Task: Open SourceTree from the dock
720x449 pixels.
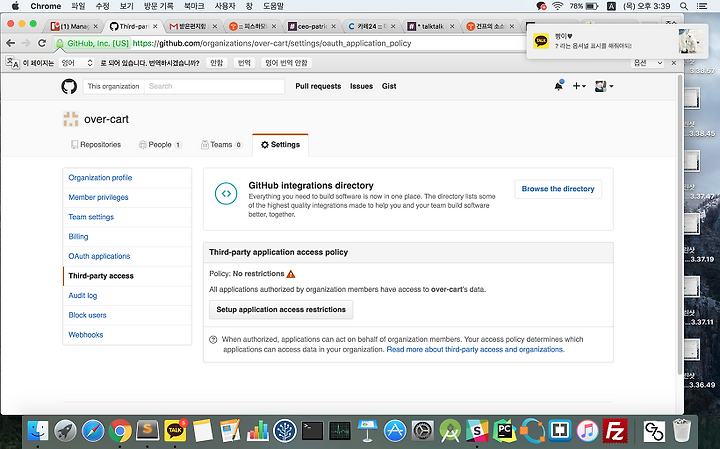Action: (x=285, y=431)
